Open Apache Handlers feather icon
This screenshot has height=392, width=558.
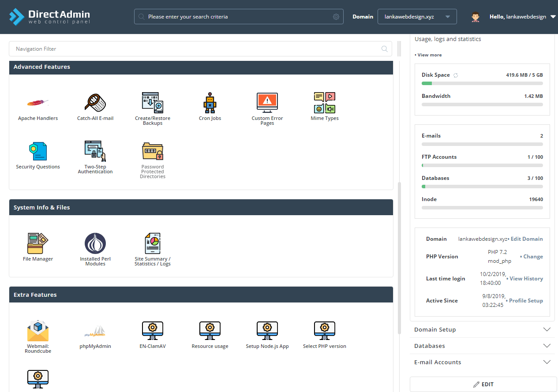click(38, 103)
